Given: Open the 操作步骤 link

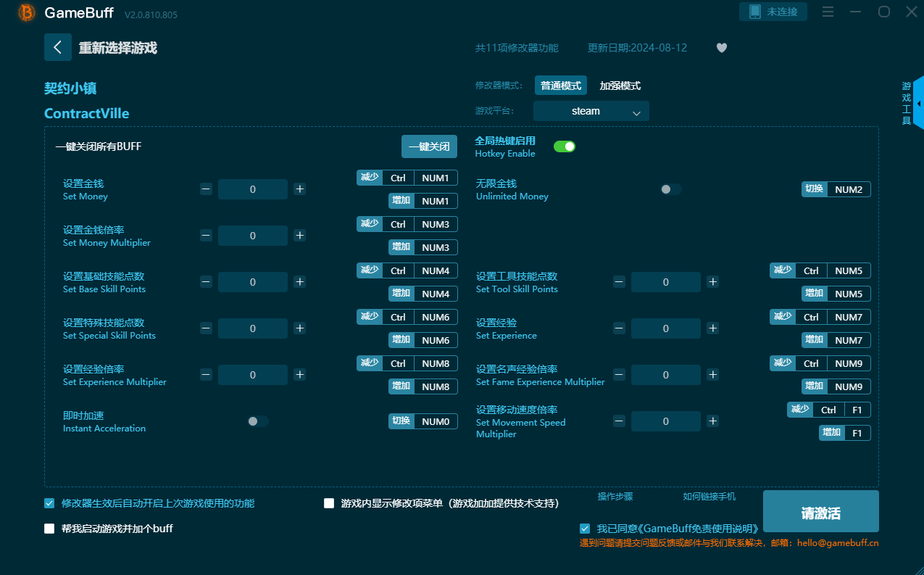Looking at the screenshot, I should 615,497.
